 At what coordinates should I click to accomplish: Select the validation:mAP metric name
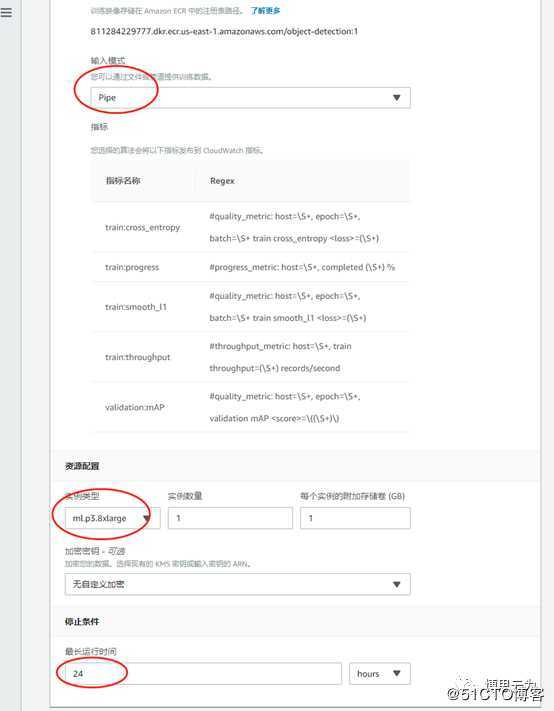pyautogui.click(x=135, y=407)
